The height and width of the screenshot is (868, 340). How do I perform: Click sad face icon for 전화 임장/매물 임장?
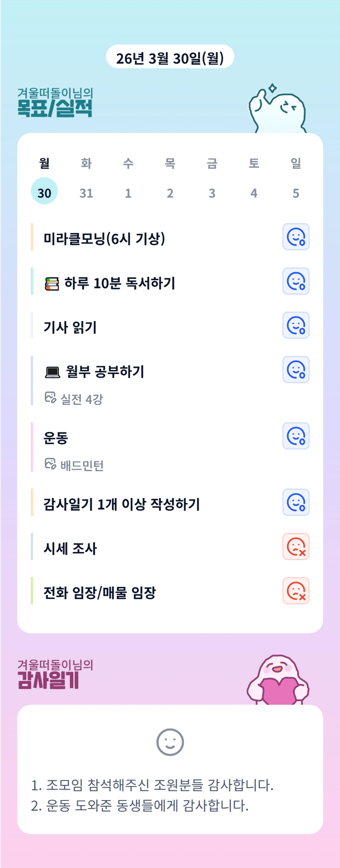pyautogui.click(x=296, y=591)
